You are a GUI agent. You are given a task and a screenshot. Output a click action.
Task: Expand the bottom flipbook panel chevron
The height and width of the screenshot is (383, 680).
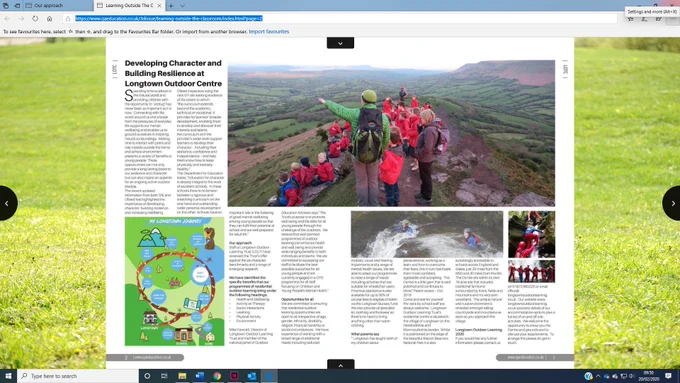[x=340, y=365]
